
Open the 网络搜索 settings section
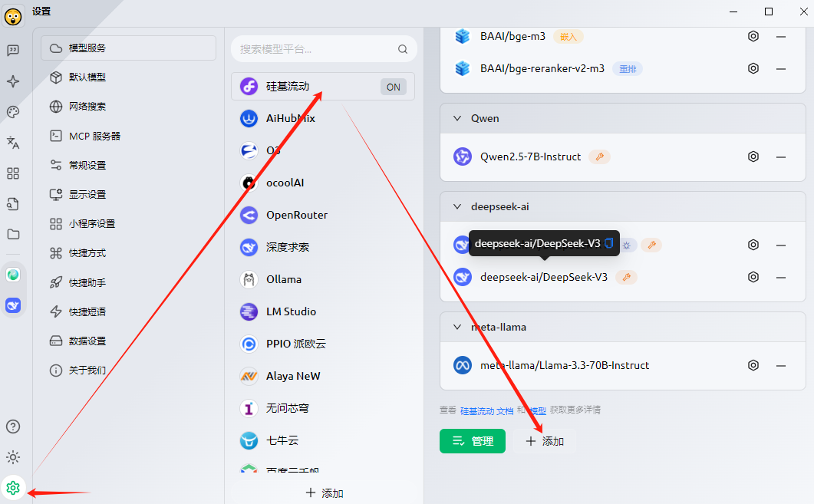pyautogui.click(x=129, y=107)
